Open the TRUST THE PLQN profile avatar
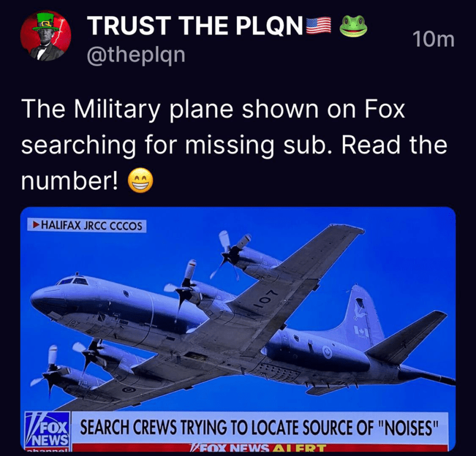The width and height of the screenshot is (476, 456). point(46,36)
